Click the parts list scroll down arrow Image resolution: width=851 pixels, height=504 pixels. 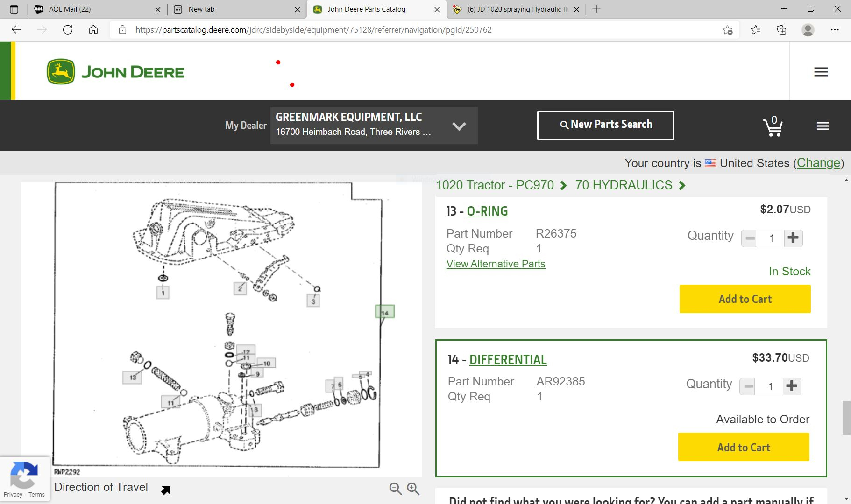click(846, 499)
